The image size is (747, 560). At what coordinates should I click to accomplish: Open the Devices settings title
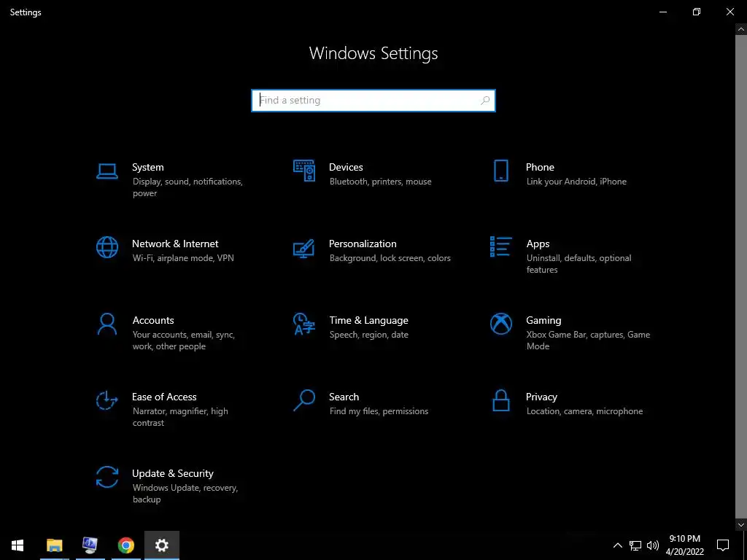[x=346, y=167]
